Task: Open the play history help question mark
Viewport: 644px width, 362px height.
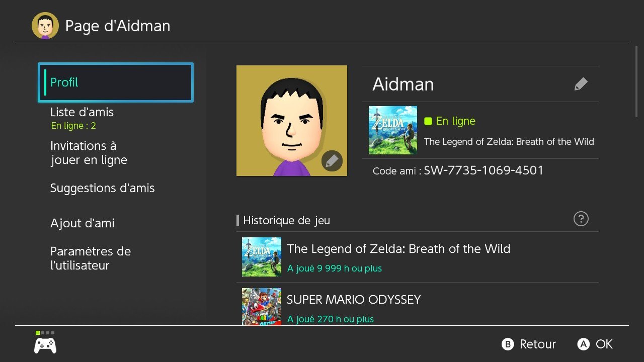Action: point(581,219)
